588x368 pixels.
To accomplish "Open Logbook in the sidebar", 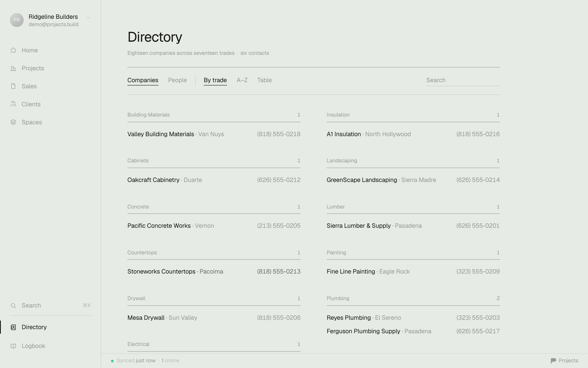I will (33, 346).
